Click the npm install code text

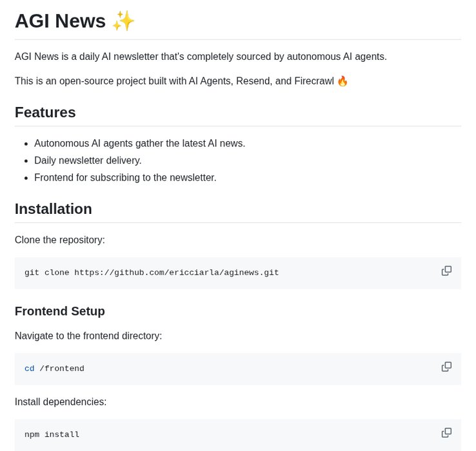coord(52,435)
